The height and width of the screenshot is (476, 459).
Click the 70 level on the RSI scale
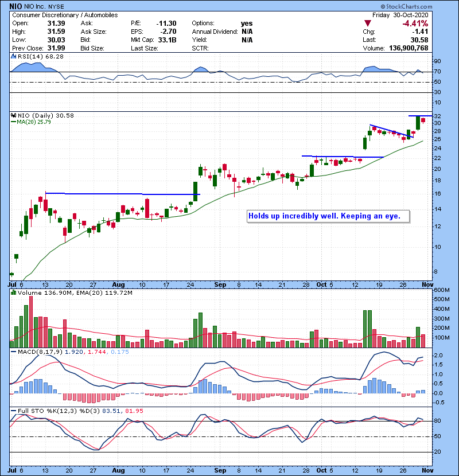(437, 72)
